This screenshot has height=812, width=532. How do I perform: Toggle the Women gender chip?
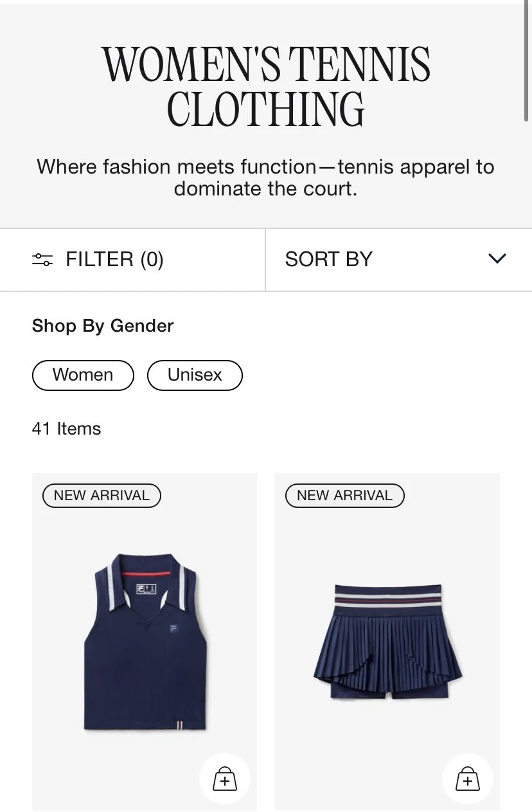click(x=83, y=375)
